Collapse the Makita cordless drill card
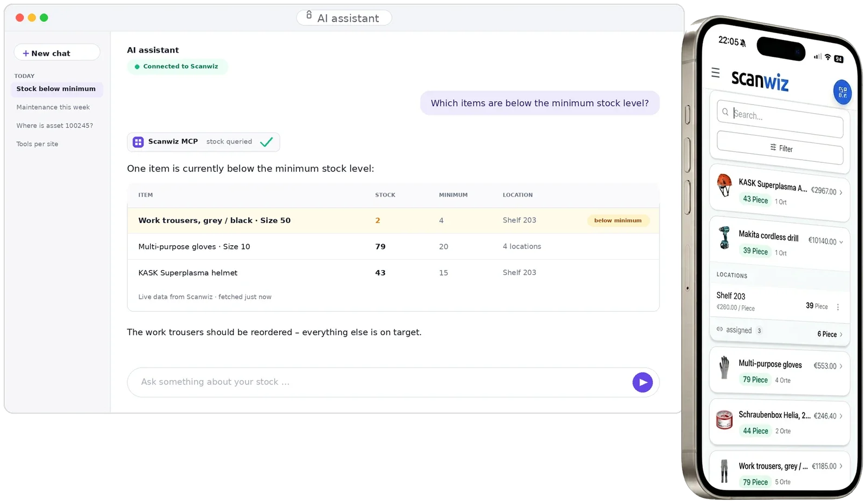867x504 pixels. pos(841,242)
